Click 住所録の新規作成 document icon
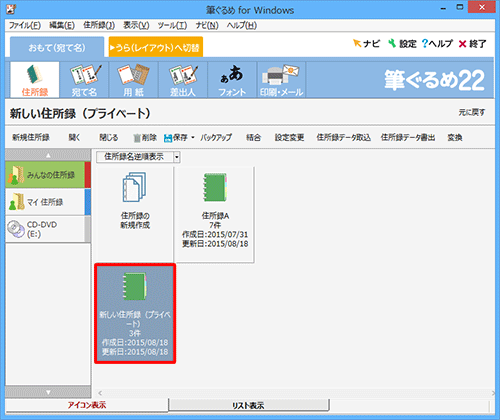 [134, 187]
